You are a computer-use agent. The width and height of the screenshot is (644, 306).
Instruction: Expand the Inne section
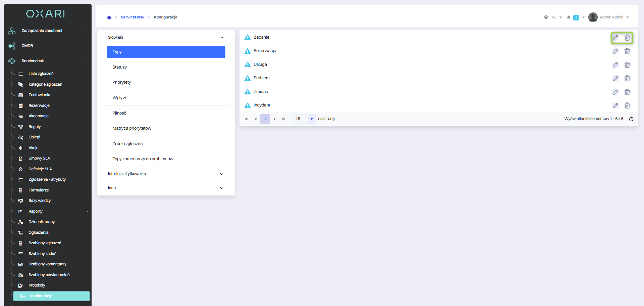(221, 188)
